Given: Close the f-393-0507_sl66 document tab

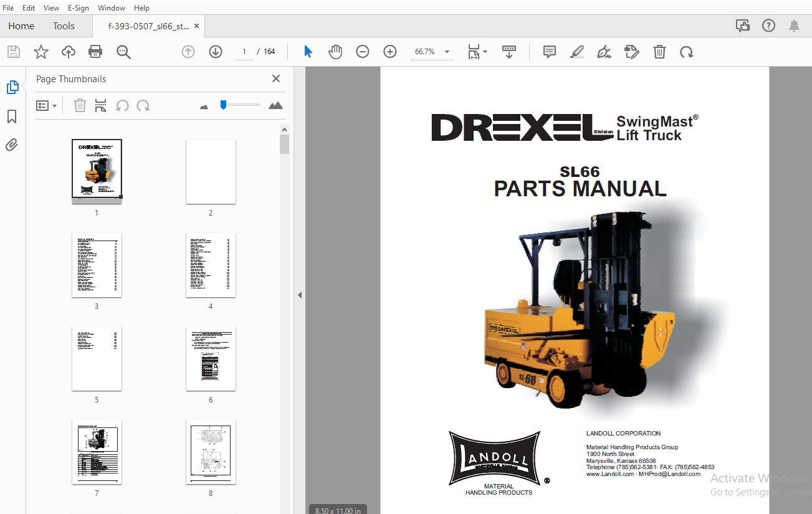Looking at the screenshot, I should click(197, 26).
